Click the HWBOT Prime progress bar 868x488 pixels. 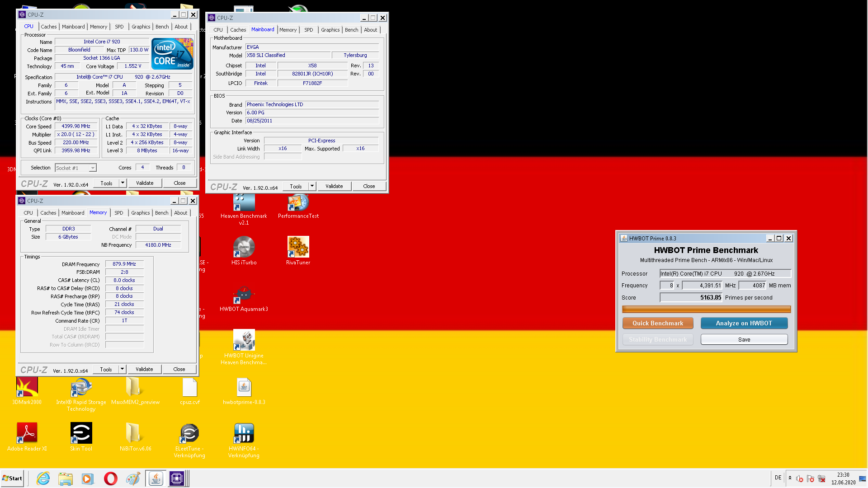coord(706,309)
